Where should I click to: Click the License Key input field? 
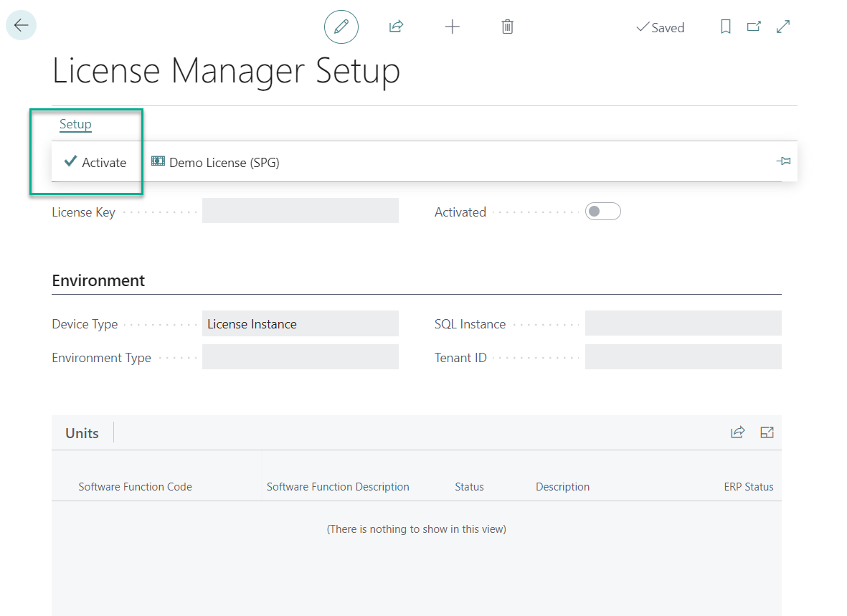(x=300, y=211)
